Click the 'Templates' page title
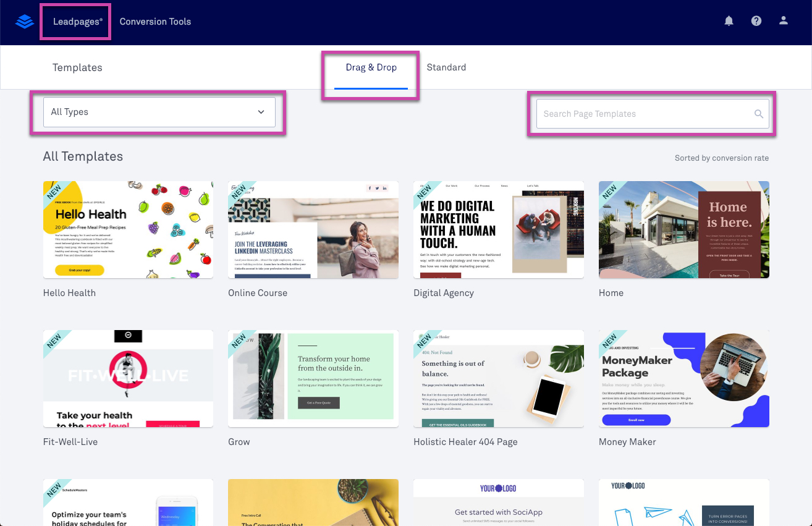812x526 pixels. [77, 67]
